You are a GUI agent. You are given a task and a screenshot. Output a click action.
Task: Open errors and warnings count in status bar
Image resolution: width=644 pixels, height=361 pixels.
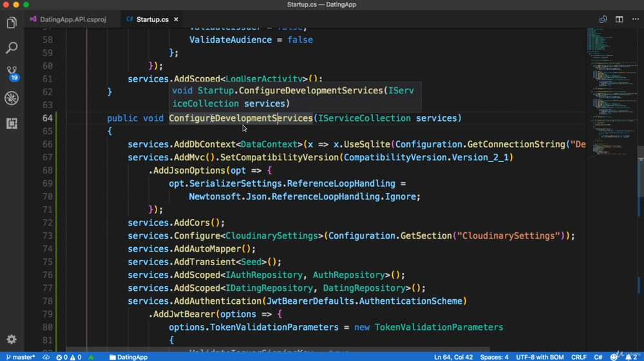click(x=69, y=357)
